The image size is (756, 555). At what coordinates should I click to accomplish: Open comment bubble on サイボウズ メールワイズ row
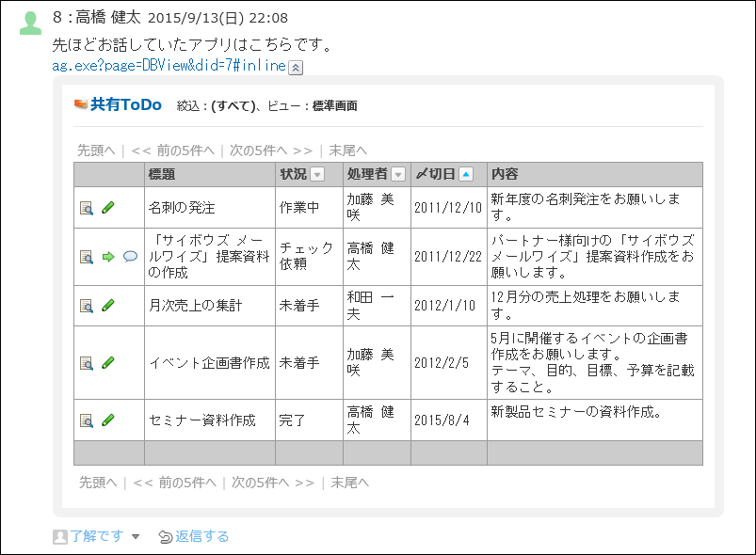click(130, 256)
